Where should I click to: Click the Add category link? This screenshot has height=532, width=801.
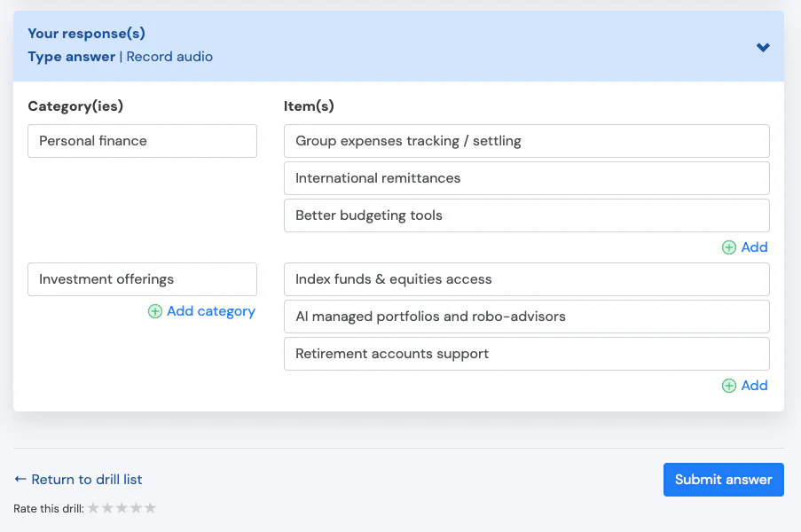pos(201,311)
